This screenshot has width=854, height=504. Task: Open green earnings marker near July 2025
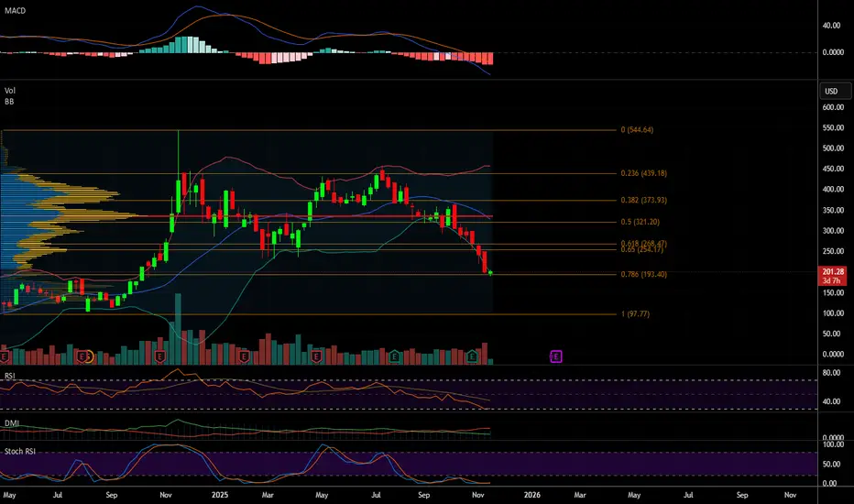(394, 356)
